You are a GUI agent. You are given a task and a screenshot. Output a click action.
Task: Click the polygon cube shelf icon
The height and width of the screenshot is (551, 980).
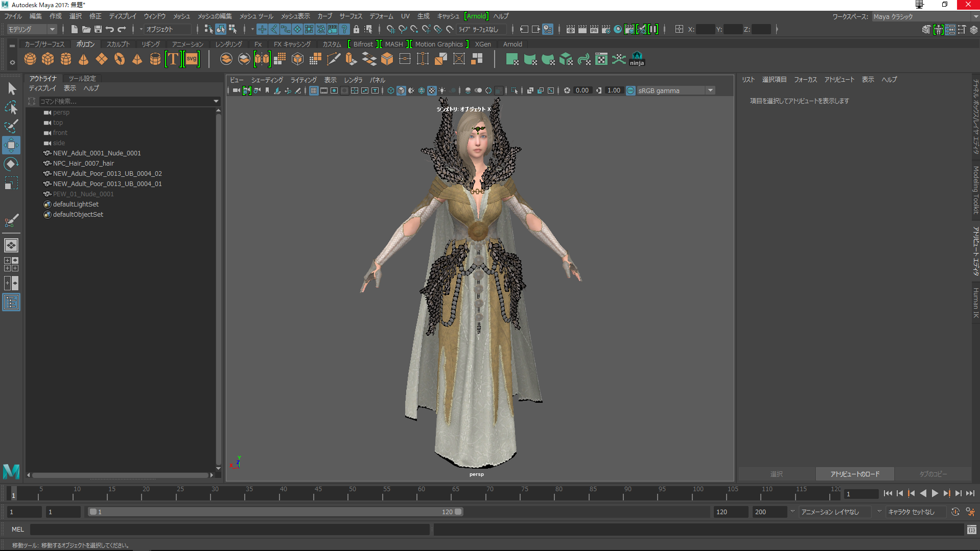tap(48, 59)
